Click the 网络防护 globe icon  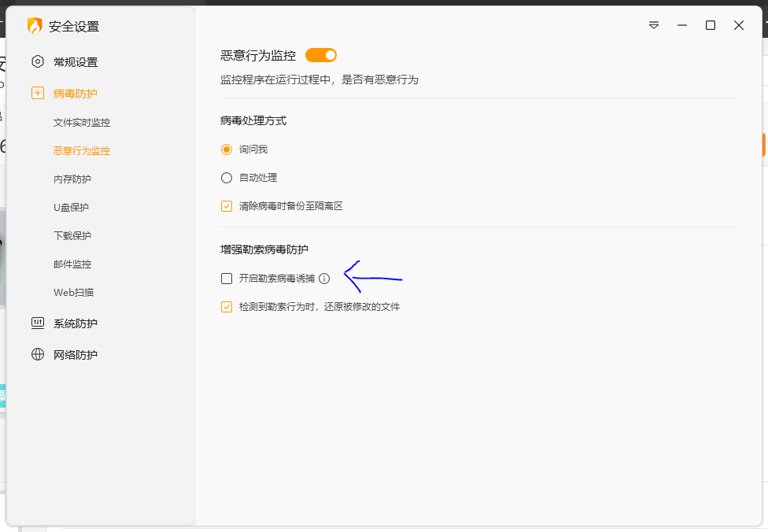pos(38,355)
